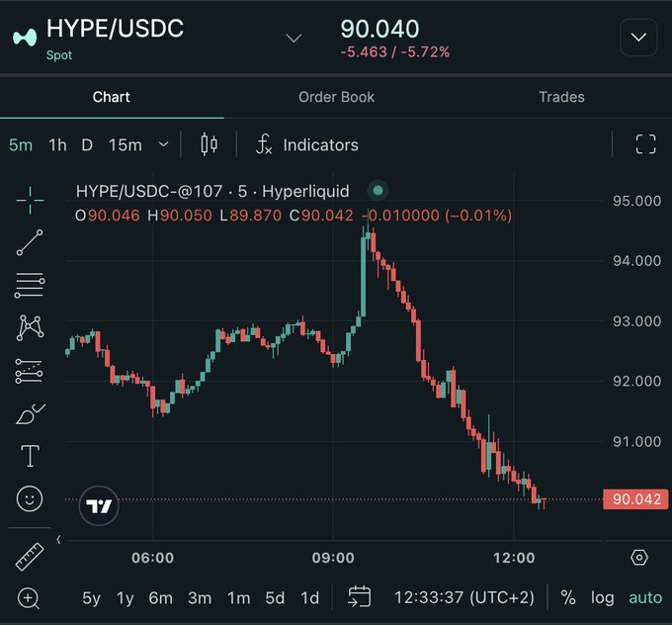The width and height of the screenshot is (672, 625).
Task: Open the horizontal lines Fib tool
Action: (x=30, y=285)
